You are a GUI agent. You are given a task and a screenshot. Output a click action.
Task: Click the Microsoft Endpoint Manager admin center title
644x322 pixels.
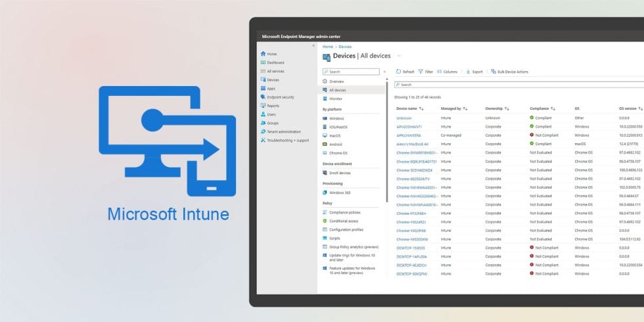click(x=301, y=37)
